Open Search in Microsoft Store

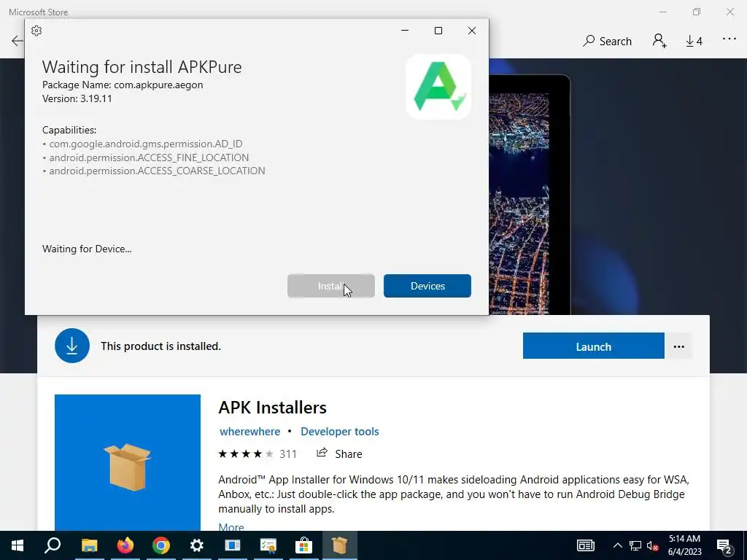point(608,42)
